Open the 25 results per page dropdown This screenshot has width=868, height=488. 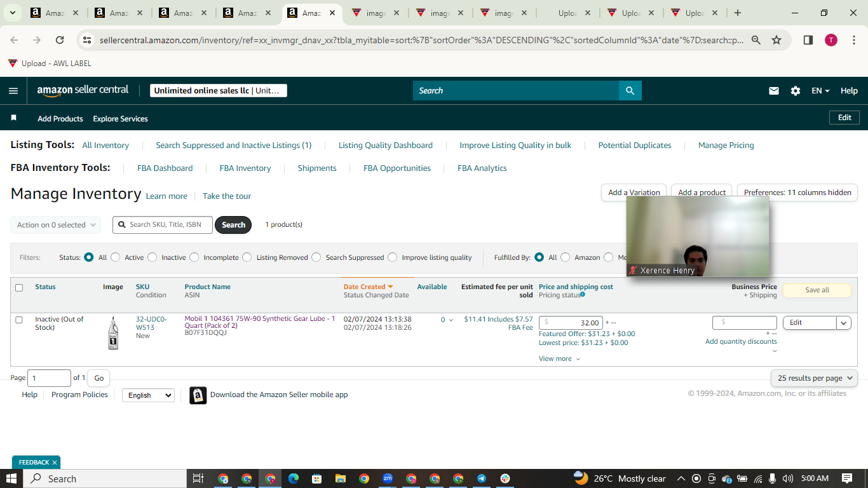pos(814,378)
